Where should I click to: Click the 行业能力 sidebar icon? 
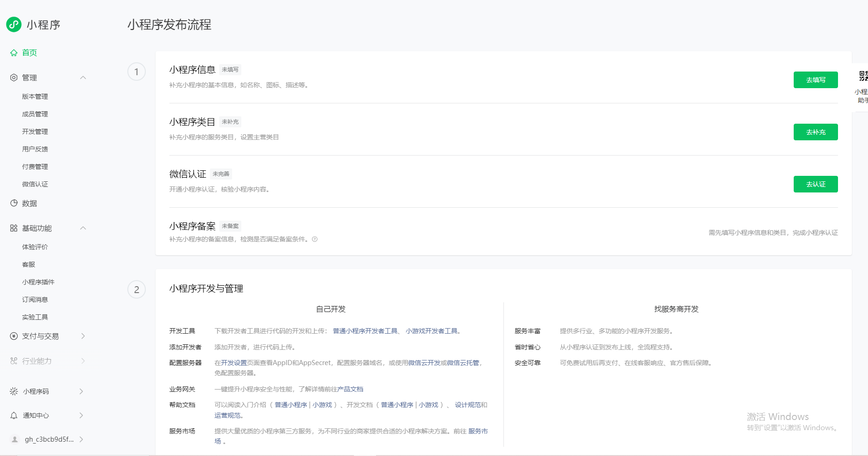click(14, 361)
